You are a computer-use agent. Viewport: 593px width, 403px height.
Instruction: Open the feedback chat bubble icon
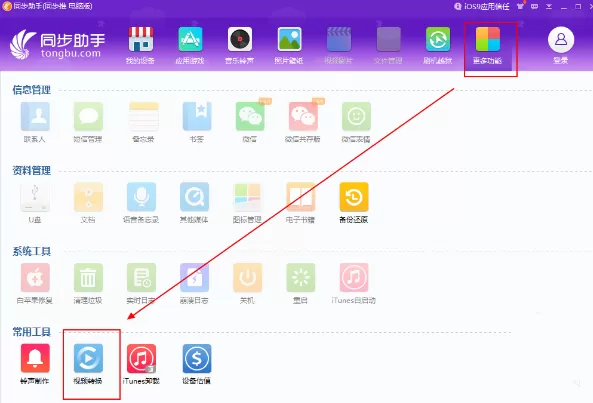pos(534,6)
